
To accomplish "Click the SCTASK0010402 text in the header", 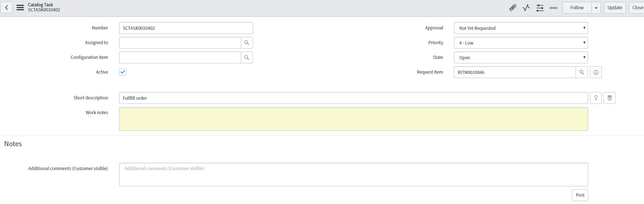I will click(44, 10).
